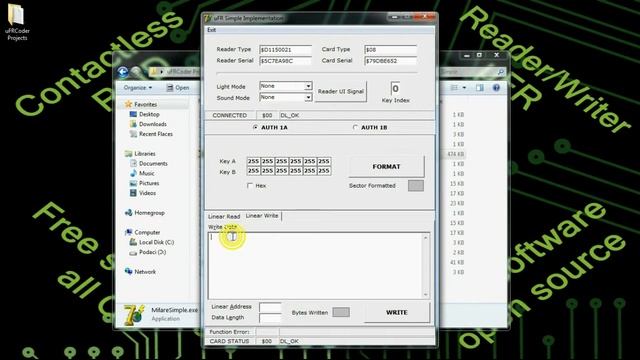Open Videos library in Explorer sidebar

pos(147,193)
